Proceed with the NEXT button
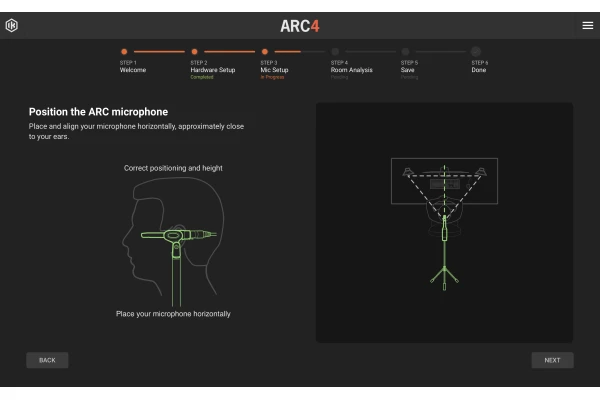The image size is (600, 400). 552,360
